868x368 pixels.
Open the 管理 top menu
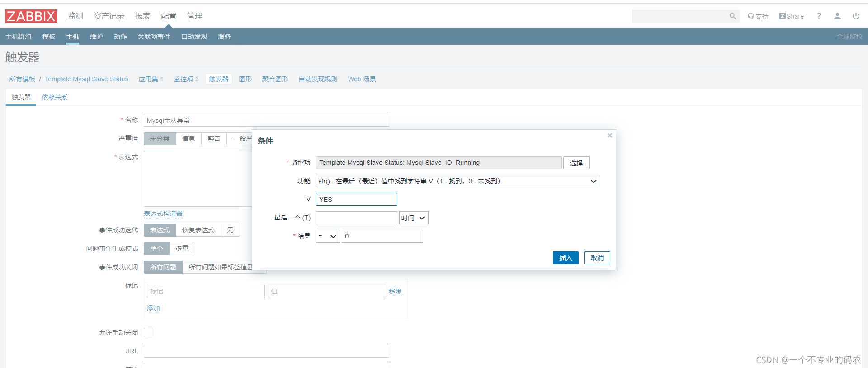(x=195, y=16)
